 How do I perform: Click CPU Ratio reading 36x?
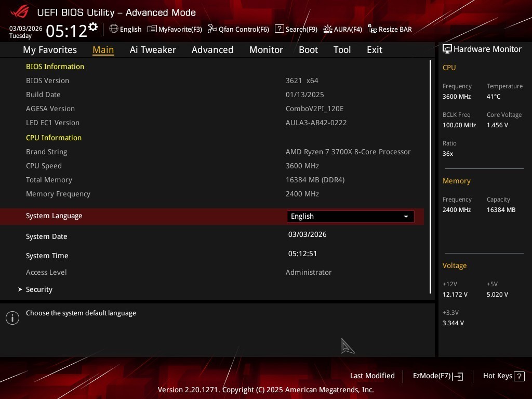(x=447, y=154)
